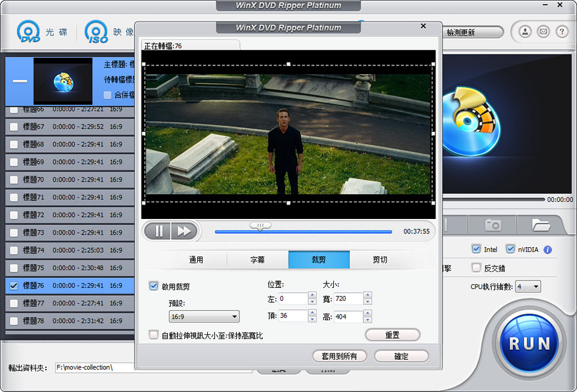Click the height input field

pos(348,316)
